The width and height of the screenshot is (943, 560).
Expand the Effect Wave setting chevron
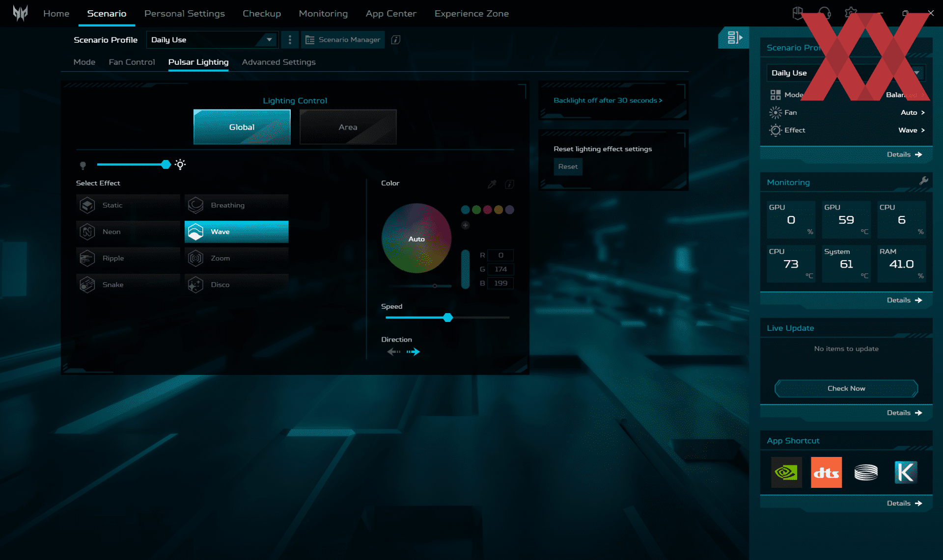pos(923,130)
